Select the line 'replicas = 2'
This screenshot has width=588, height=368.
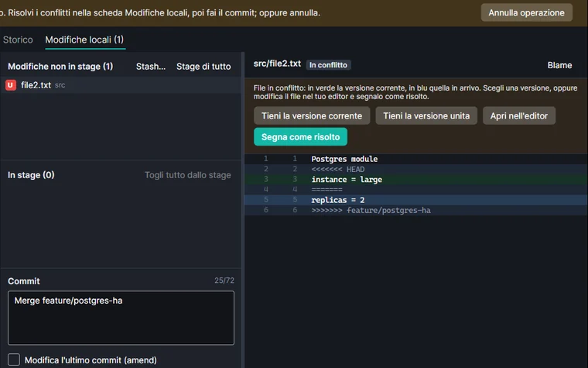click(416, 200)
